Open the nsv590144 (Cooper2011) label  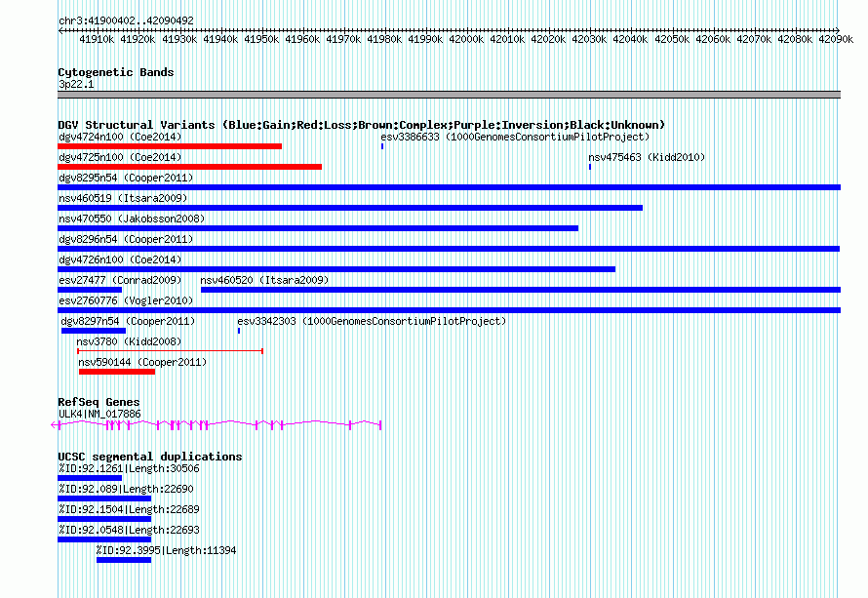[x=142, y=362]
